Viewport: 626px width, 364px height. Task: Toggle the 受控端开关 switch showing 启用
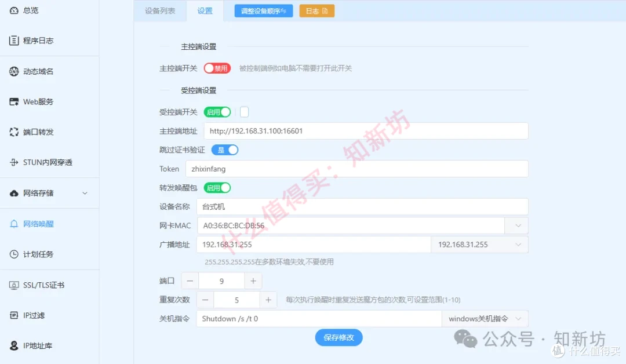[x=217, y=112]
